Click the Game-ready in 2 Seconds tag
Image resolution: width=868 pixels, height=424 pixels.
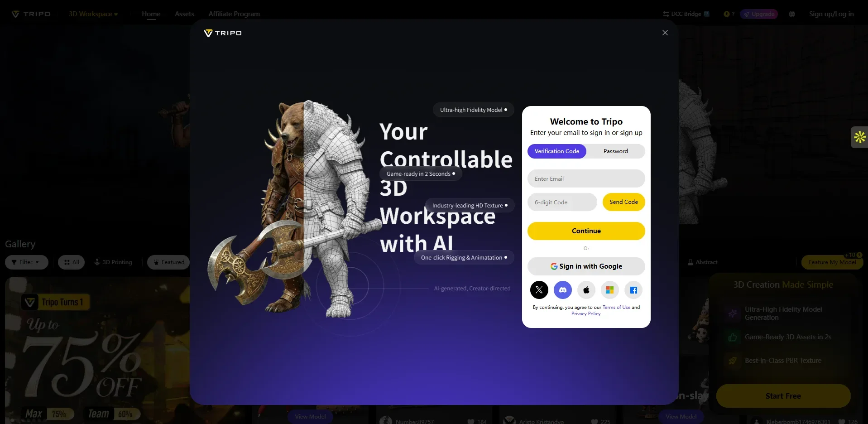click(420, 174)
